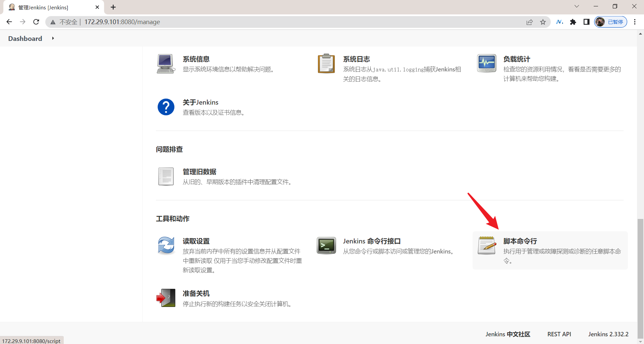Restore down the browser window
The width and height of the screenshot is (644, 344).
click(615, 6)
